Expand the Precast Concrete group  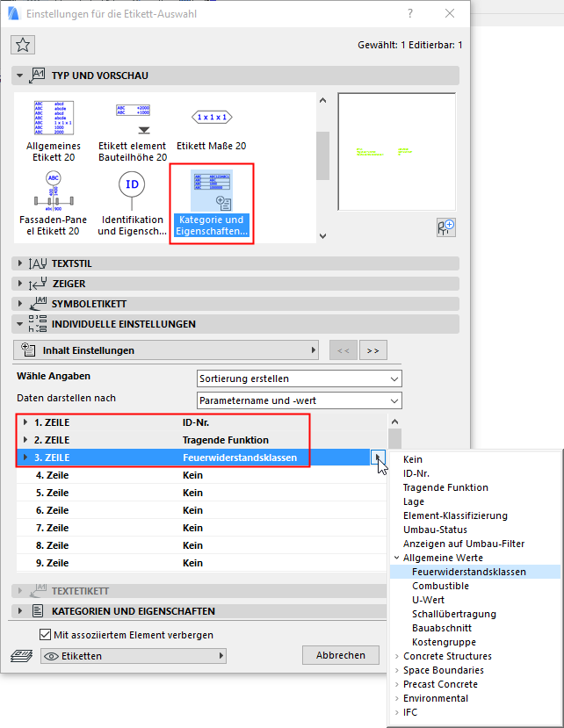pos(397,684)
